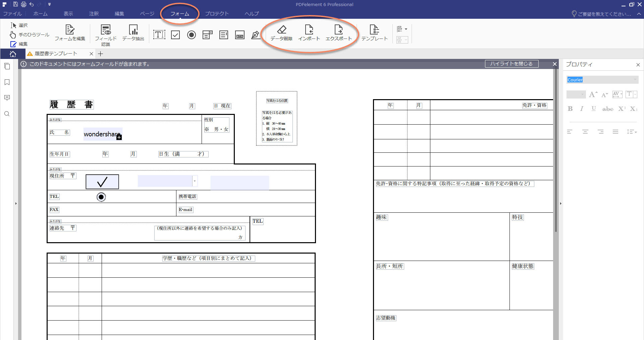Open the text T style dropdown

631,94
